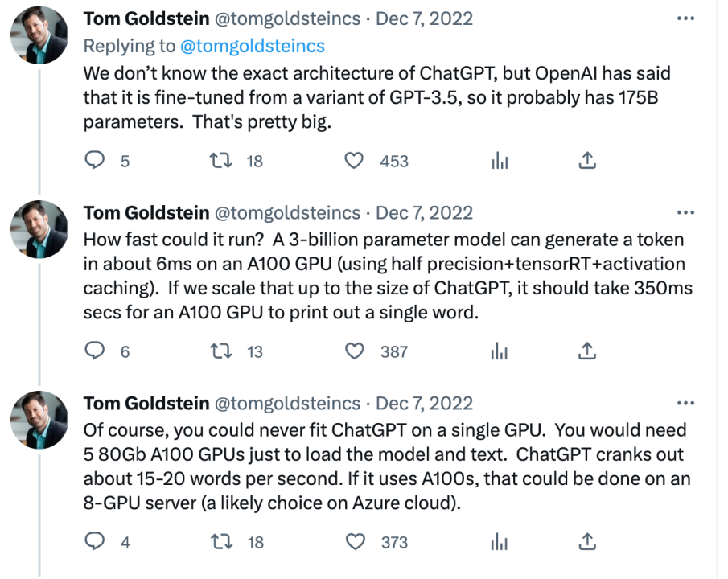728x579 pixels.
Task: Open the Dec 7, 2022 timestamp on third tweet
Action: 424,404
